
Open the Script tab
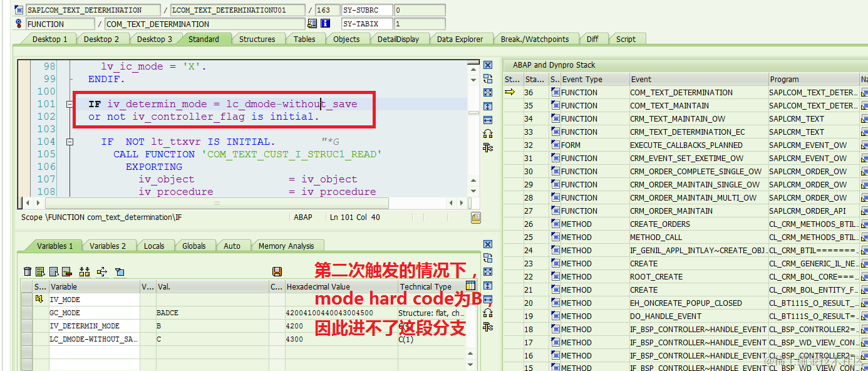(626, 39)
